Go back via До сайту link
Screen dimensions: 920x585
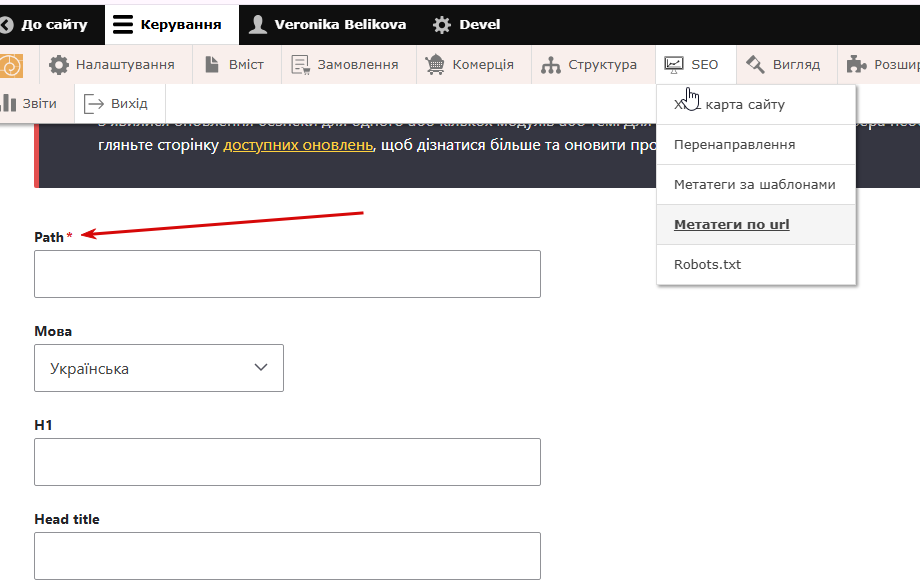45,24
